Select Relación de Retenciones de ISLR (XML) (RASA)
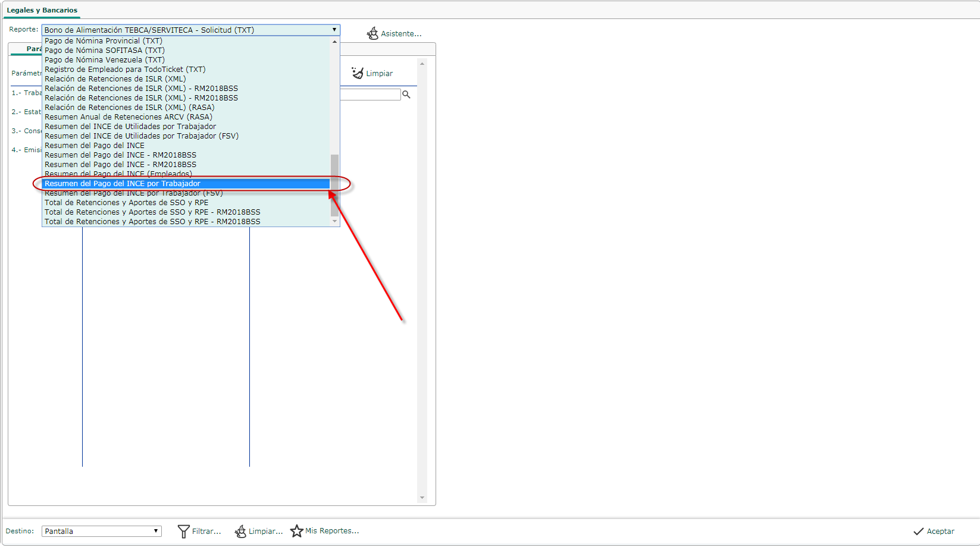 click(129, 108)
